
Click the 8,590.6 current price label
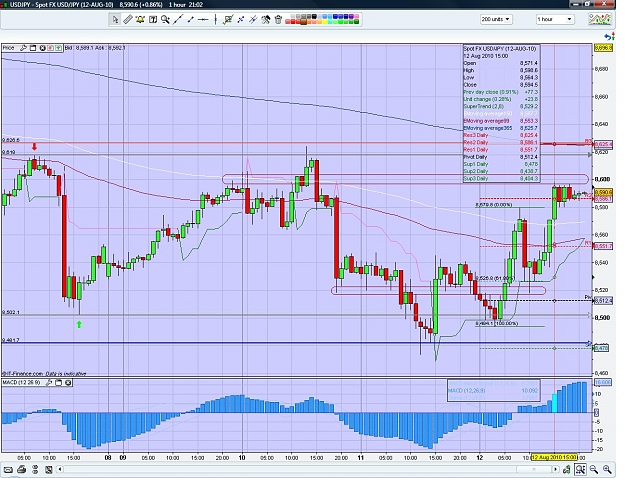click(603, 193)
